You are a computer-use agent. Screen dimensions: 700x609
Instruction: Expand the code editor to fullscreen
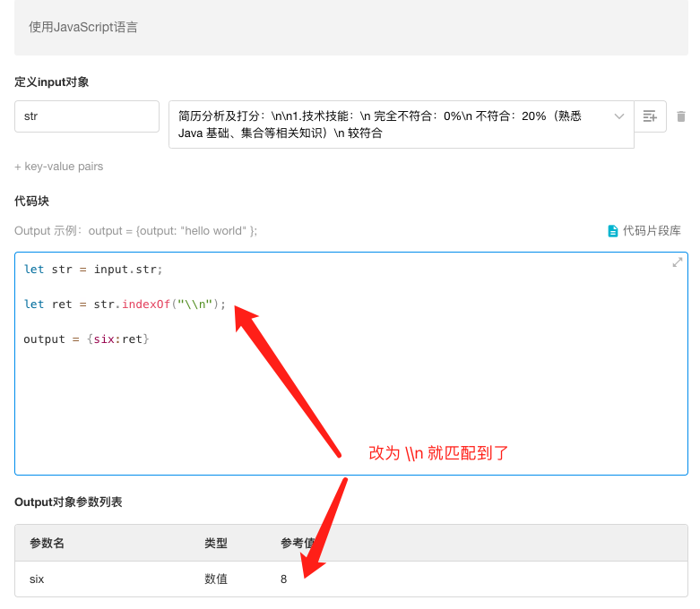678,262
